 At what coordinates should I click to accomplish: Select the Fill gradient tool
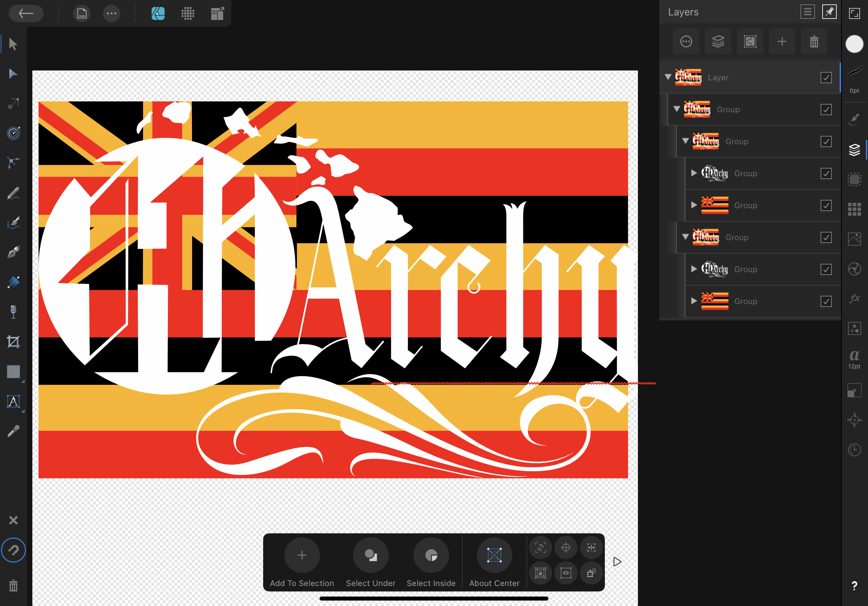[13, 282]
